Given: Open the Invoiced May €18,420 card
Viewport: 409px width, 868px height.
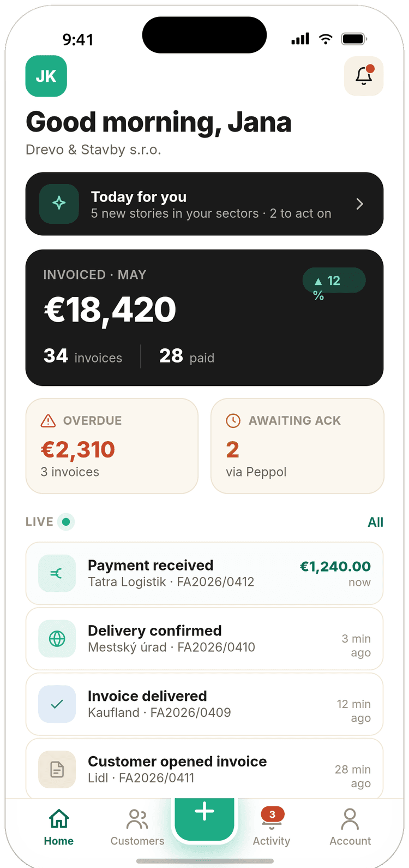Looking at the screenshot, I should point(204,318).
